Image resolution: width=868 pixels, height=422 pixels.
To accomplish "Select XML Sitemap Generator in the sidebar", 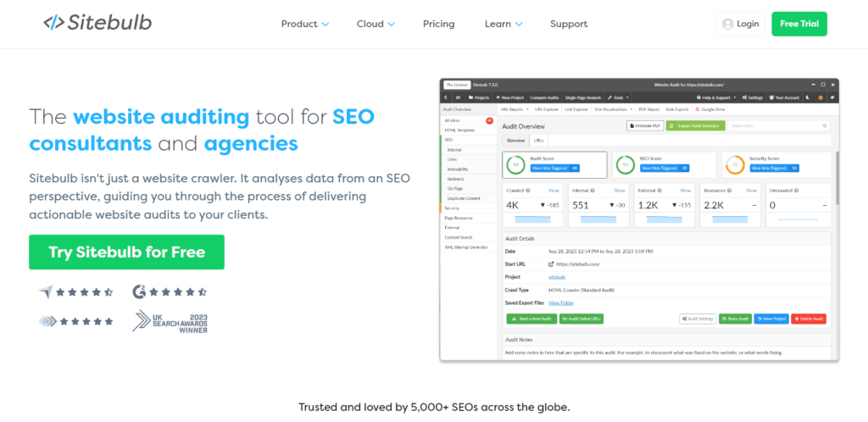I will pyautogui.click(x=468, y=247).
